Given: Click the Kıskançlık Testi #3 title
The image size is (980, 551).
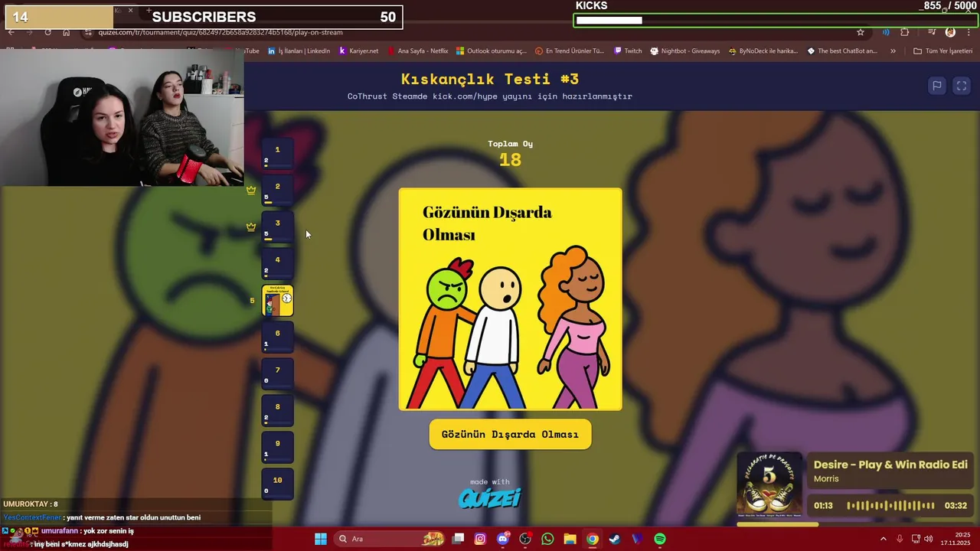Looking at the screenshot, I should pyautogui.click(x=490, y=79).
